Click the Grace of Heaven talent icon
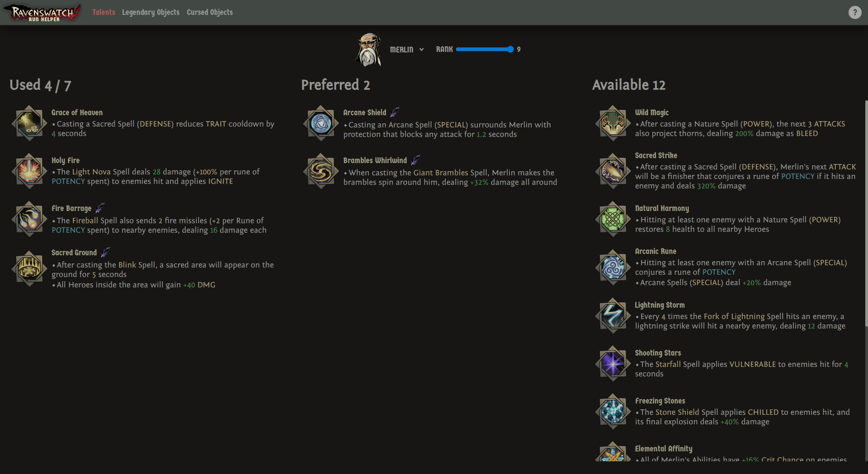868x474 pixels. pyautogui.click(x=29, y=123)
